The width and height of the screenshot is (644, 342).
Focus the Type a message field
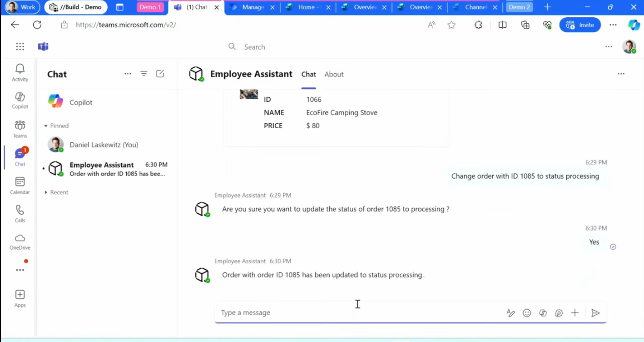click(359, 313)
